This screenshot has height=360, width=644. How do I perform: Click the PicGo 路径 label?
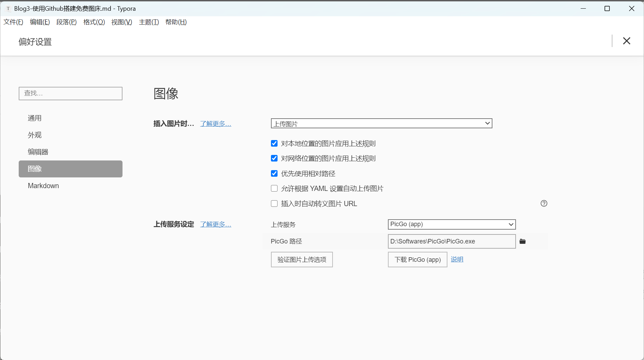(x=286, y=241)
